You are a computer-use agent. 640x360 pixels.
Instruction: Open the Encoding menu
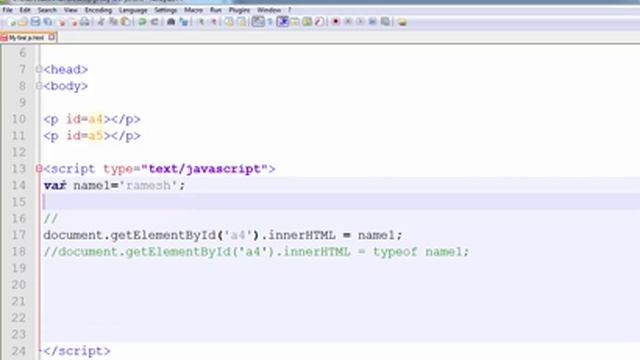98,10
